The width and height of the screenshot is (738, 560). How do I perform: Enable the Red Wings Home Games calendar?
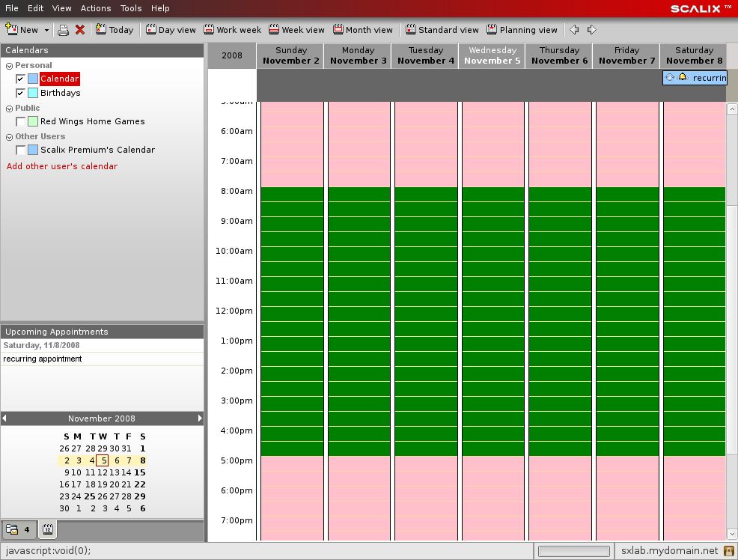coord(21,121)
